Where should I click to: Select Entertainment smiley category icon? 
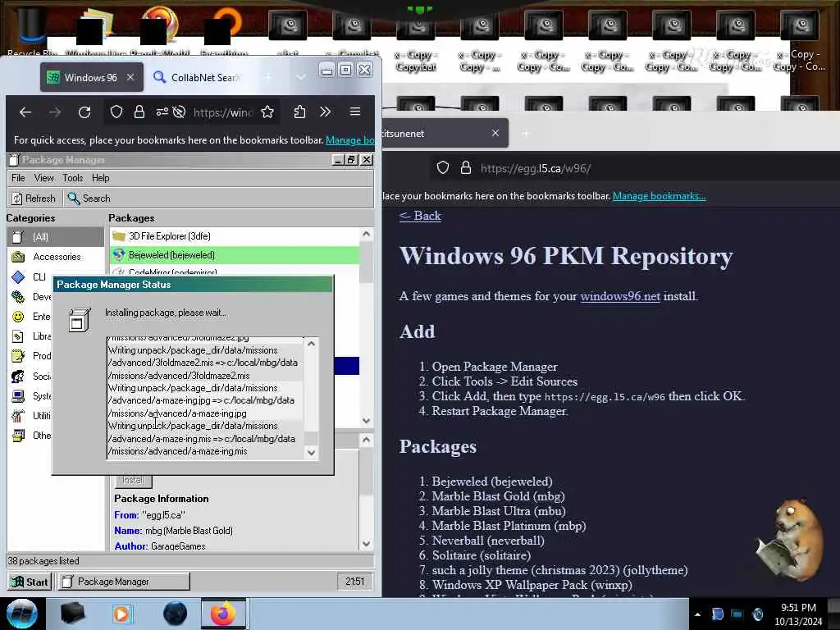click(x=18, y=317)
